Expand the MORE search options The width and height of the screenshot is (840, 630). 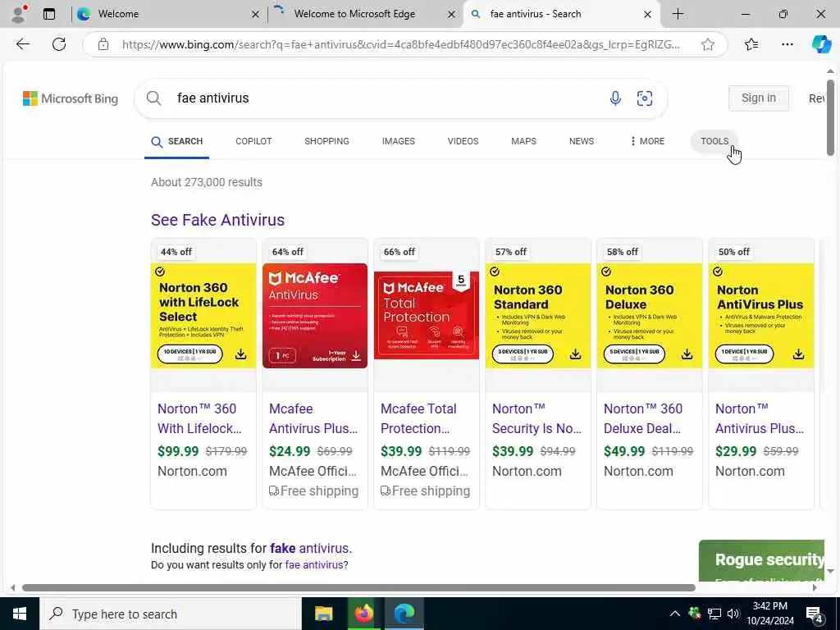pyautogui.click(x=647, y=141)
